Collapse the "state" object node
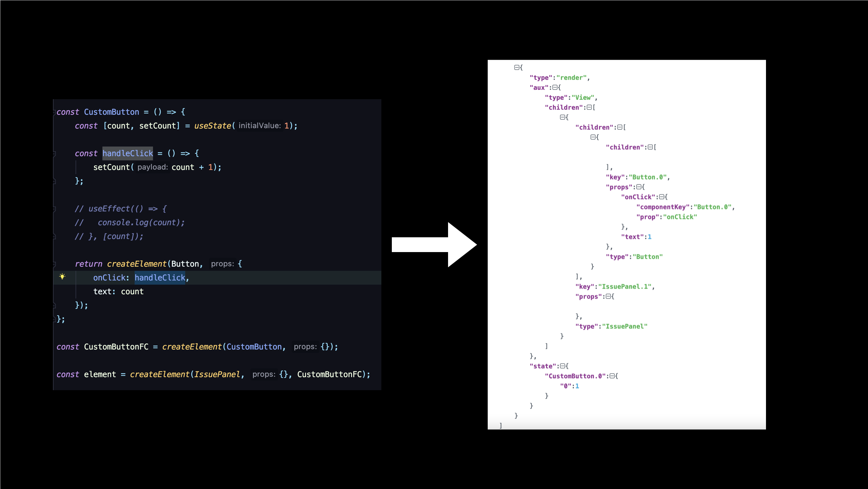 562,366
